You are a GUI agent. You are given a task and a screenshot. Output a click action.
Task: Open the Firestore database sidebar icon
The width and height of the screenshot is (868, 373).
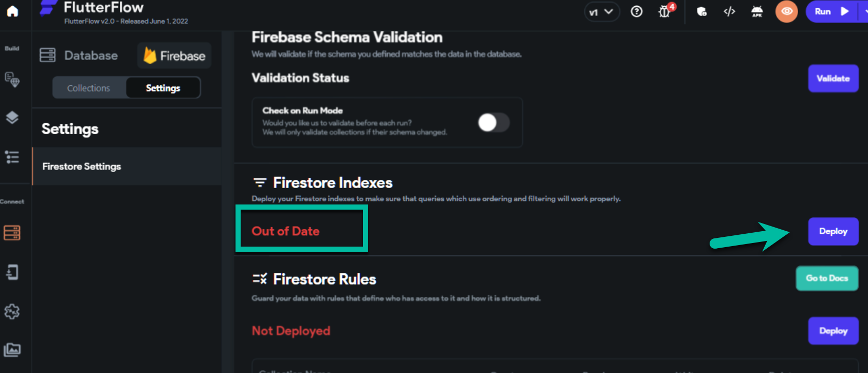(x=12, y=233)
